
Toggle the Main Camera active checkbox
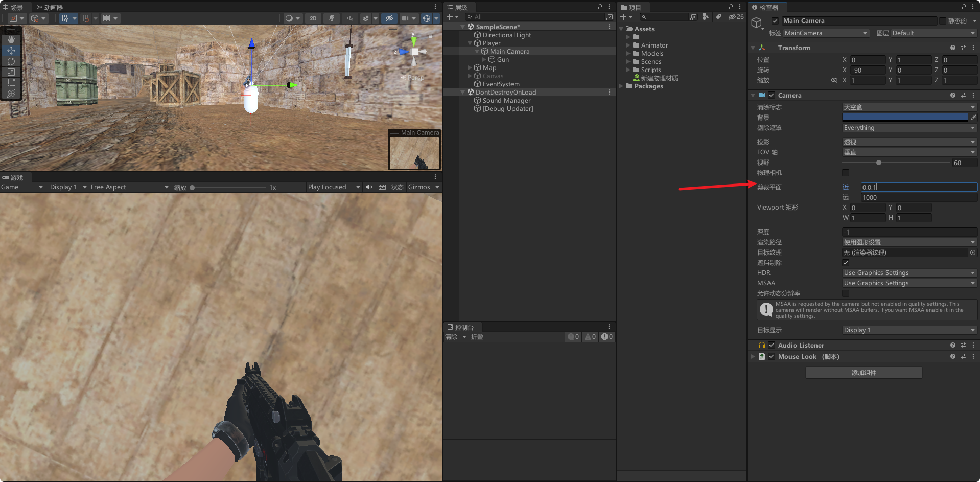click(x=775, y=21)
